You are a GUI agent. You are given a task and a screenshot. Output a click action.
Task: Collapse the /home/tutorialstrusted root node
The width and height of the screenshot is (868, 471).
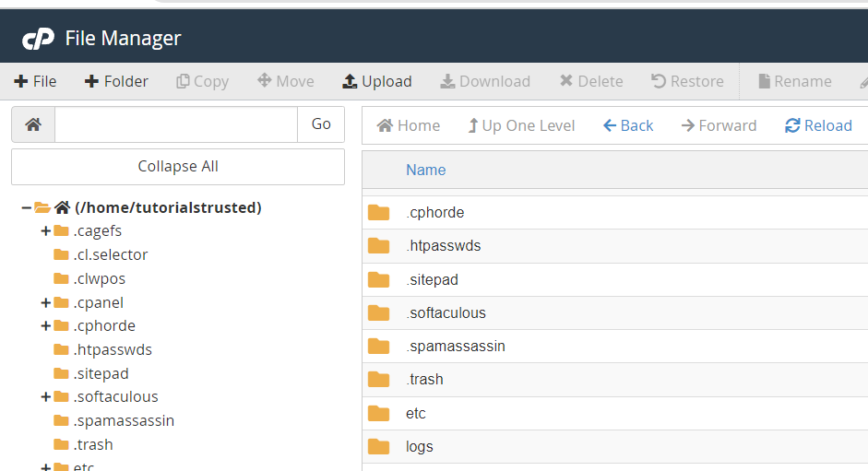(x=26, y=207)
